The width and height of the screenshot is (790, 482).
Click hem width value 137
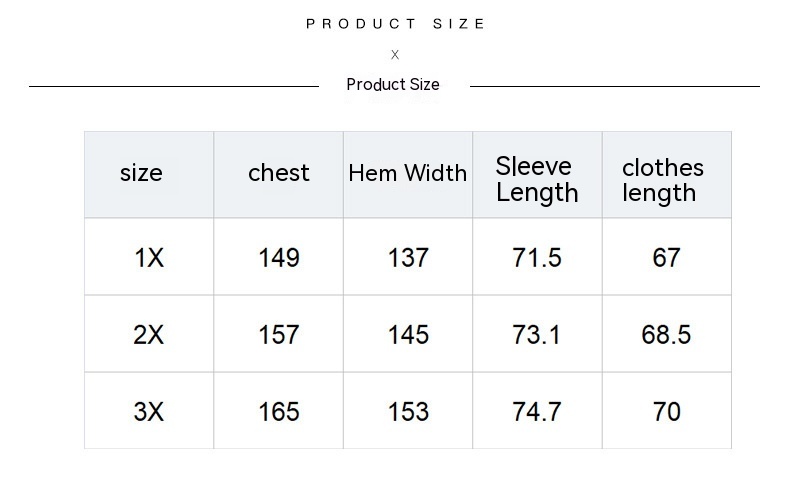coord(408,258)
